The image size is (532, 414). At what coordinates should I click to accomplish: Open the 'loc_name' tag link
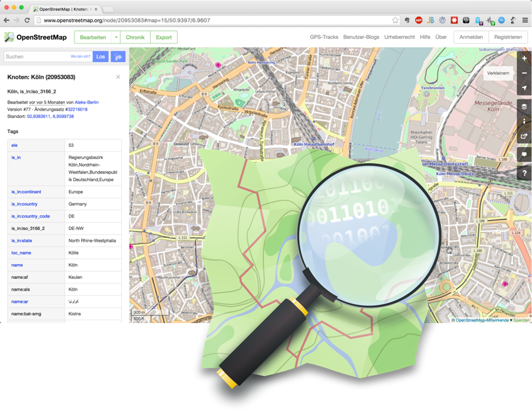click(x=21, y=253)
